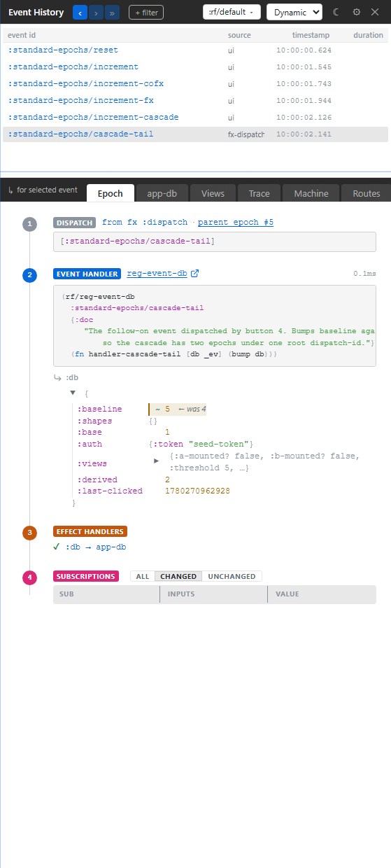Screen dimensions: 391x868
Task: Click the fx-dispatch source cell
Action: click(246, 134)
